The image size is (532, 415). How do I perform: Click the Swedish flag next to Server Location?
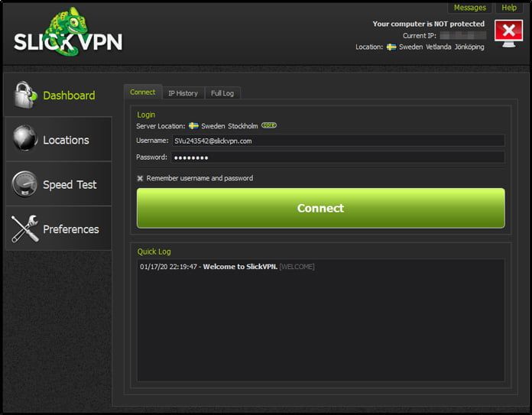193,126
